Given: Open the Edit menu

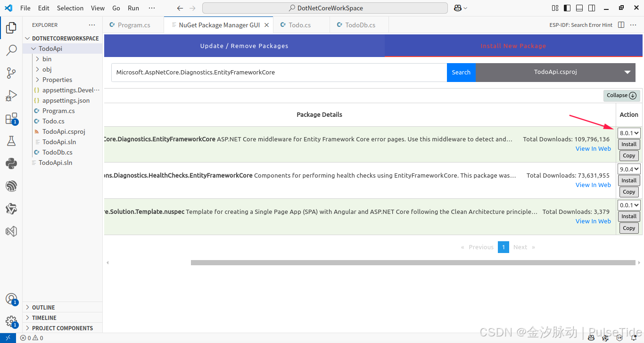Looking at the screenshot, I should (44, 8).
